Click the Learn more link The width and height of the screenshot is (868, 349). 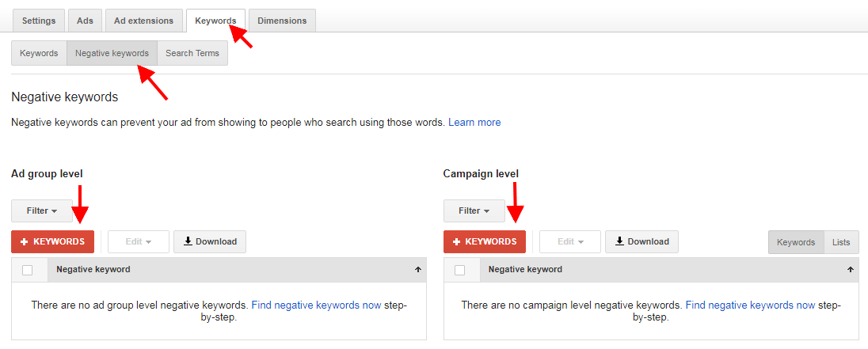click(474, 123)
